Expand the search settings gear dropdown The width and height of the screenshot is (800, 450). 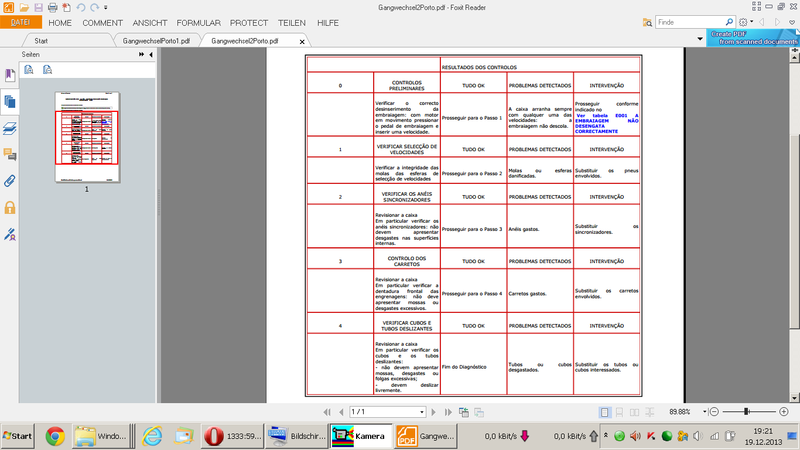point(744,22)
